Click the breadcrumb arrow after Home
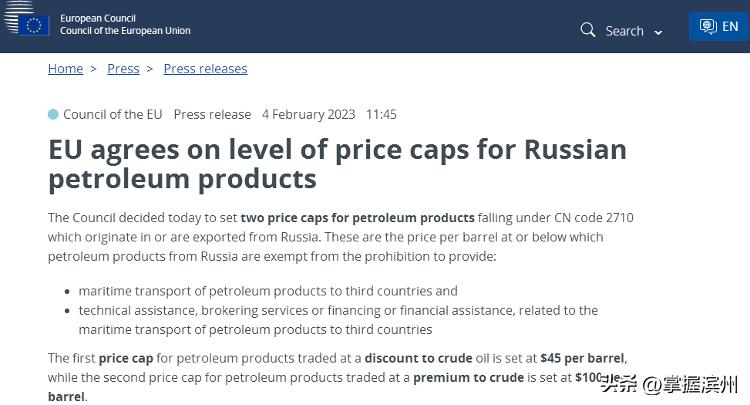750x405 pixels. pos(94,69)
